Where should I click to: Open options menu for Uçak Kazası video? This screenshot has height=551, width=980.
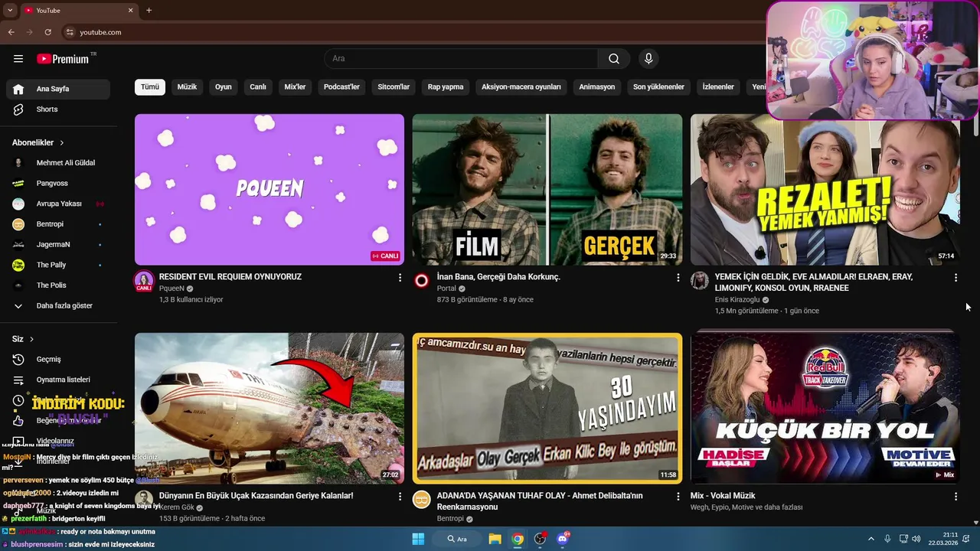pos(400,497)
